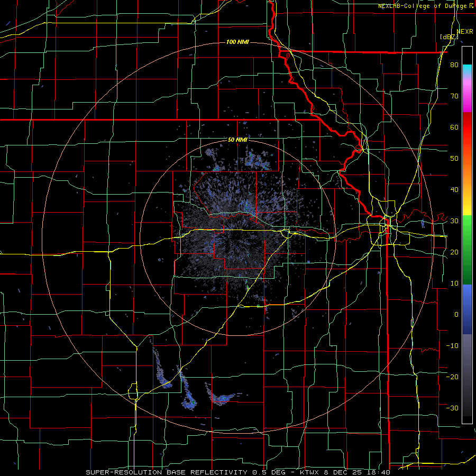Click the 40 value on the dBZ scale
This screenshot has width=476, height=476.
454,190
